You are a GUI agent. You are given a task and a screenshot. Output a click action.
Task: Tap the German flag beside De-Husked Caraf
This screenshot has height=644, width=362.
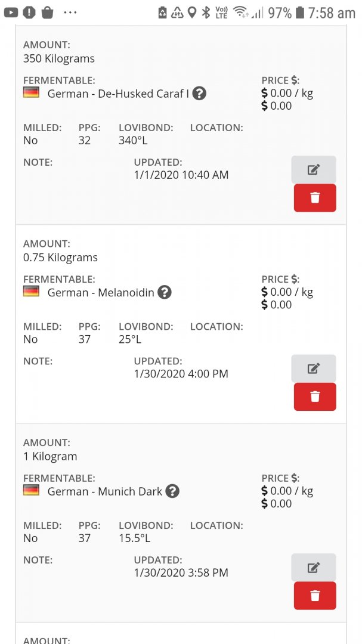click(x=31, y=93)
